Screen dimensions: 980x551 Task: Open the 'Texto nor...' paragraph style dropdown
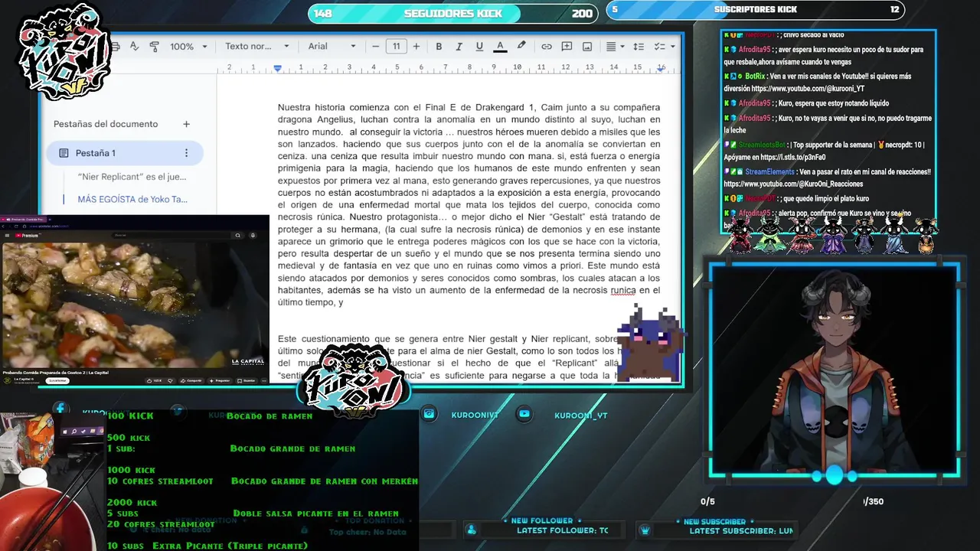tap(256, 46)
